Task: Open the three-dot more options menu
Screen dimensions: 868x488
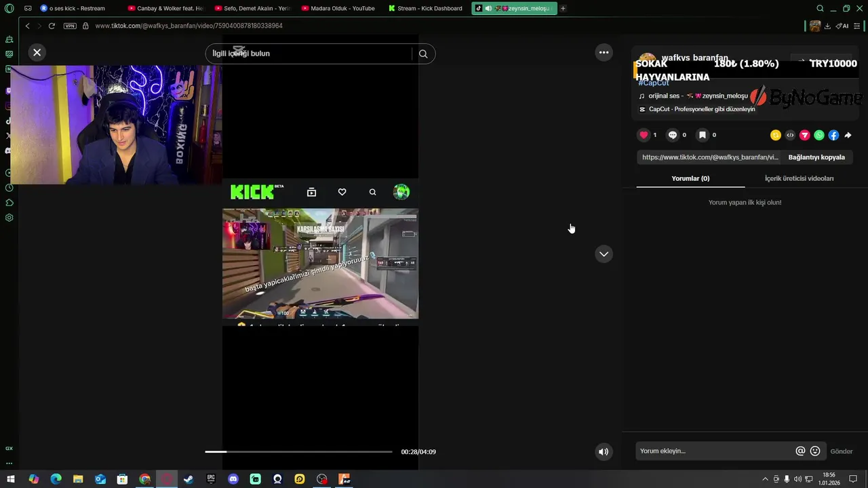Action: coord(604,52)
